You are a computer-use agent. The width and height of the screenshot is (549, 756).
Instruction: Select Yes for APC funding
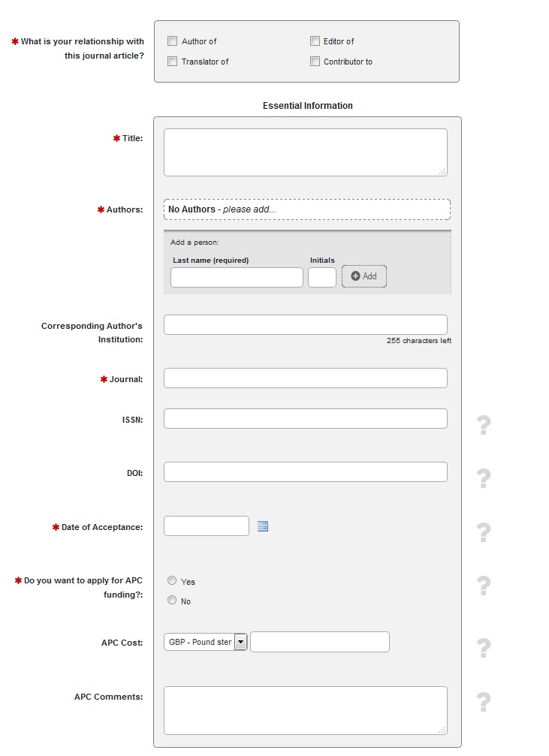(173, 580)
